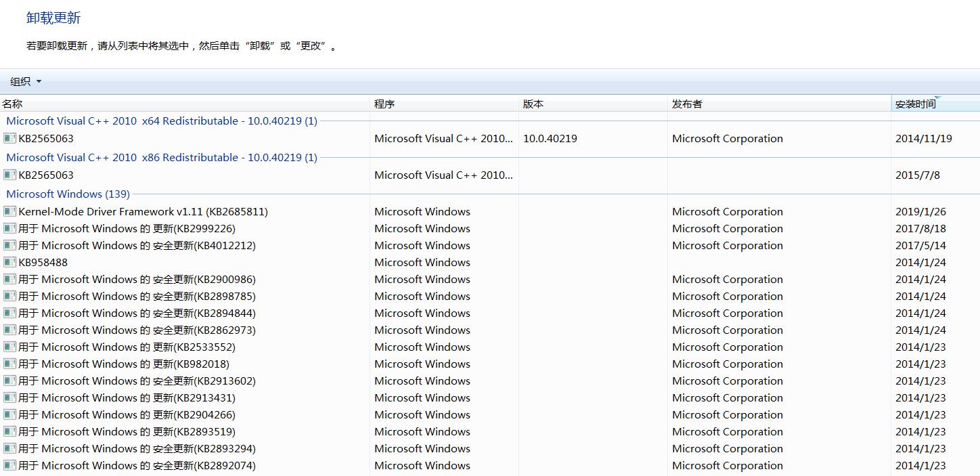Click the install date 2017/8/18
Image resolution: width=980 pixels, height=476 pixels.
point(920,228)
